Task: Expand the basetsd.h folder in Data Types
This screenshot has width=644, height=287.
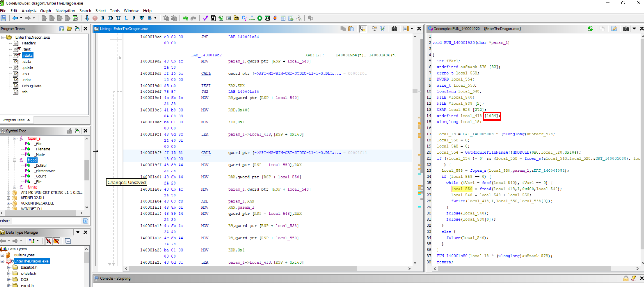Action: click(x=8, y=268)
